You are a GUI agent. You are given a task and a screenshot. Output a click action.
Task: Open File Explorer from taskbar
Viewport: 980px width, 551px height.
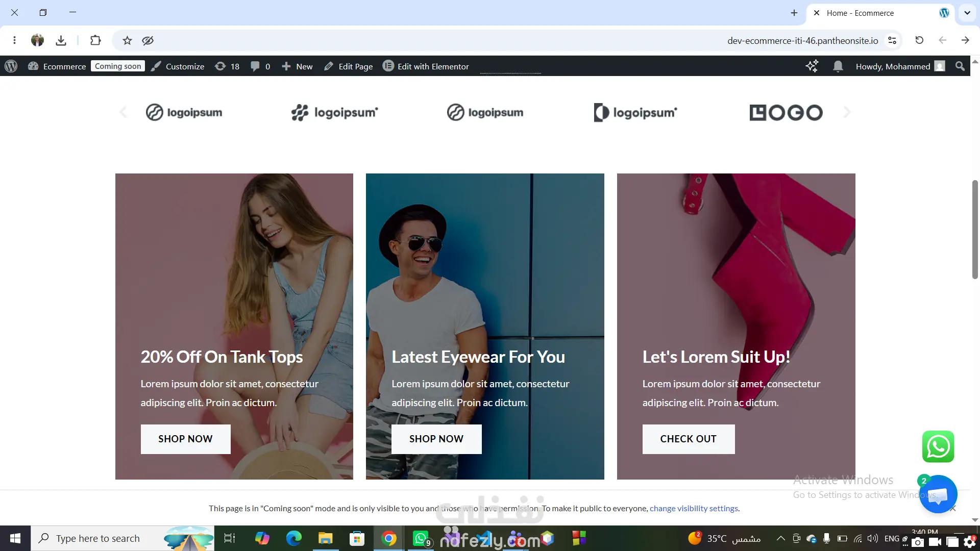tap(325, 538)
